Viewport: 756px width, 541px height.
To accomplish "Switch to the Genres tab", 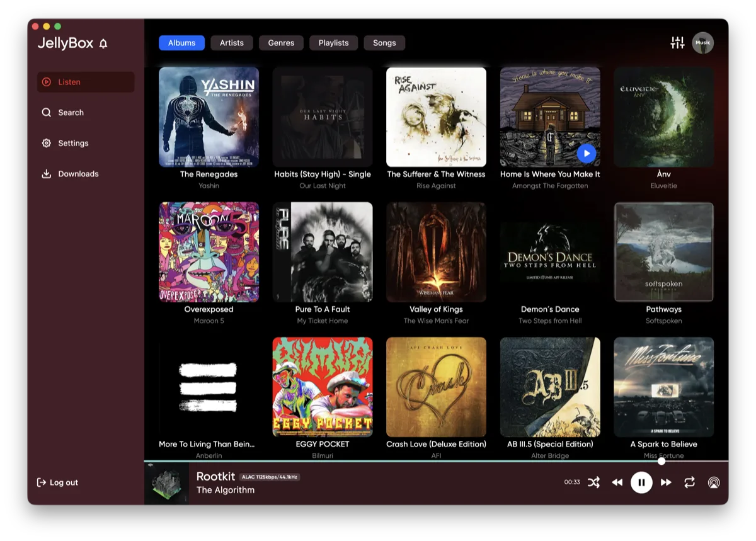I will pyautogui.click(x=281, y=43).
